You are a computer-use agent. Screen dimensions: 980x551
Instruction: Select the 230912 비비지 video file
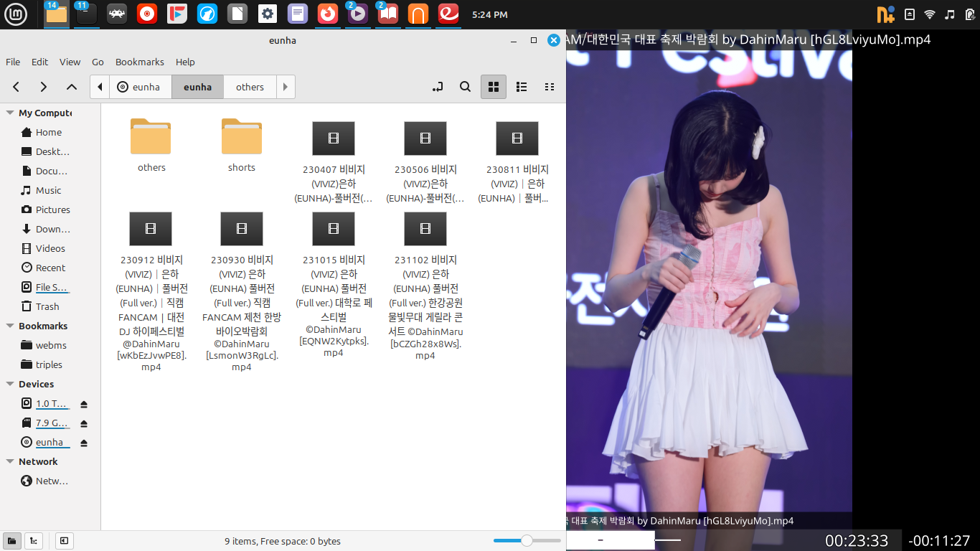pyautogui.click(x=151, y=292)
